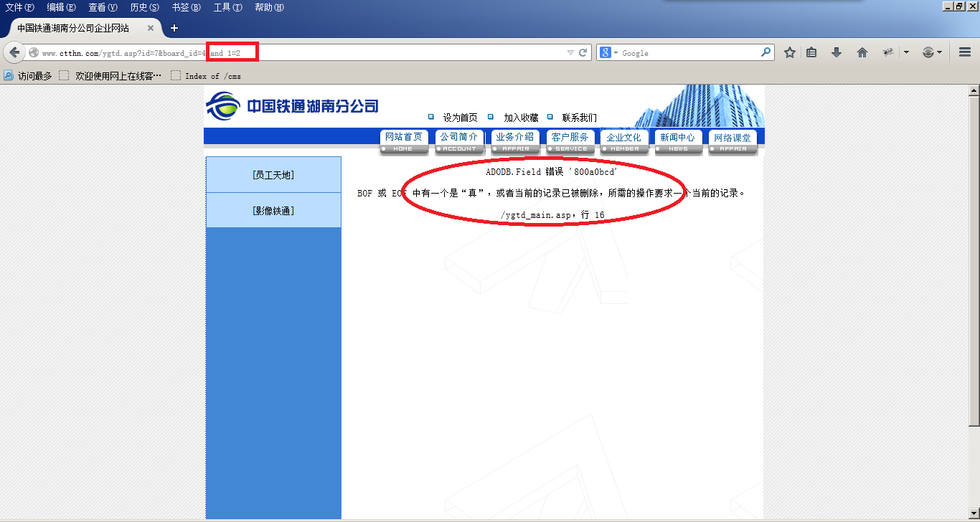Open the 公司简介 ACCOUNT nav button

click(459, 142)
